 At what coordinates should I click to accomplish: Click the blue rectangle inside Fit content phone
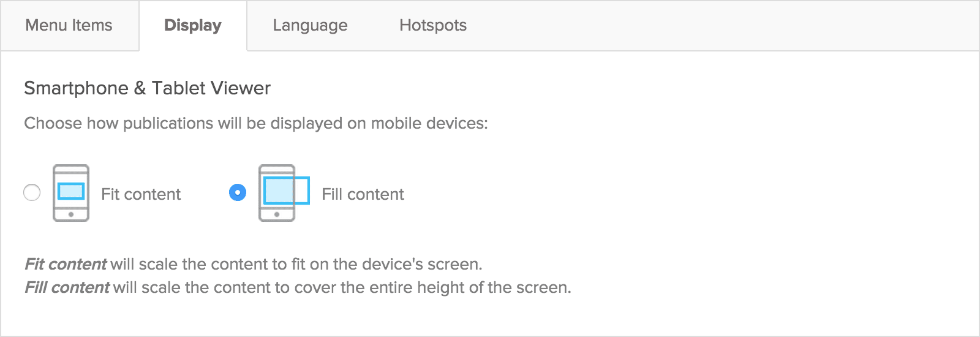(x=71, y=191)
